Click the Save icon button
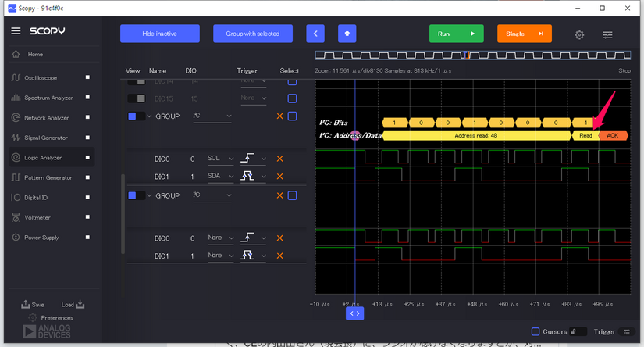Image resolution: width=644 pixels, height=347 pixels. coord(33,304)
